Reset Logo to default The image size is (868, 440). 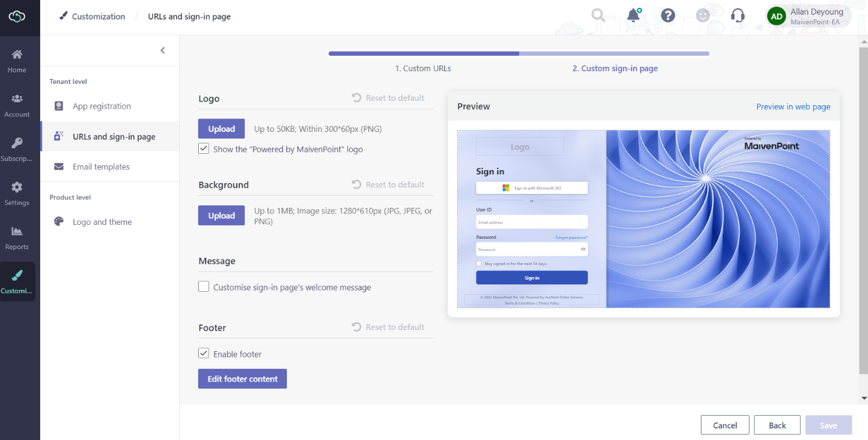[388, 98]
